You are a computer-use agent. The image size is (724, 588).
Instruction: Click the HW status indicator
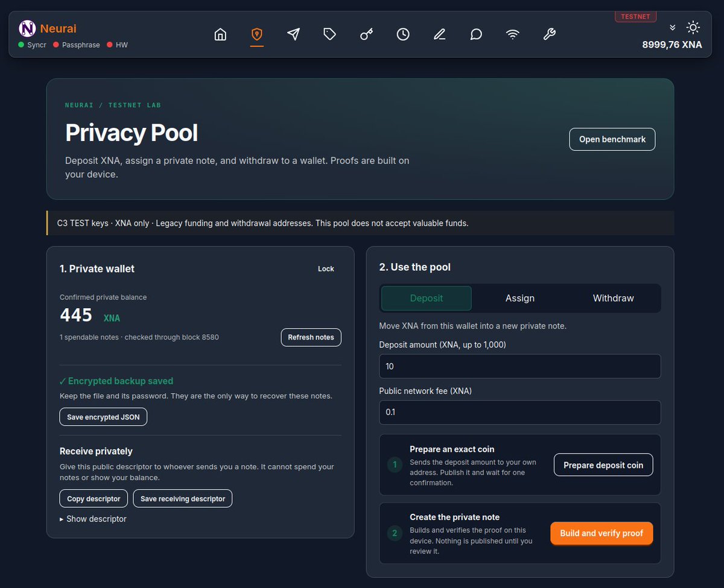(118, 45)
